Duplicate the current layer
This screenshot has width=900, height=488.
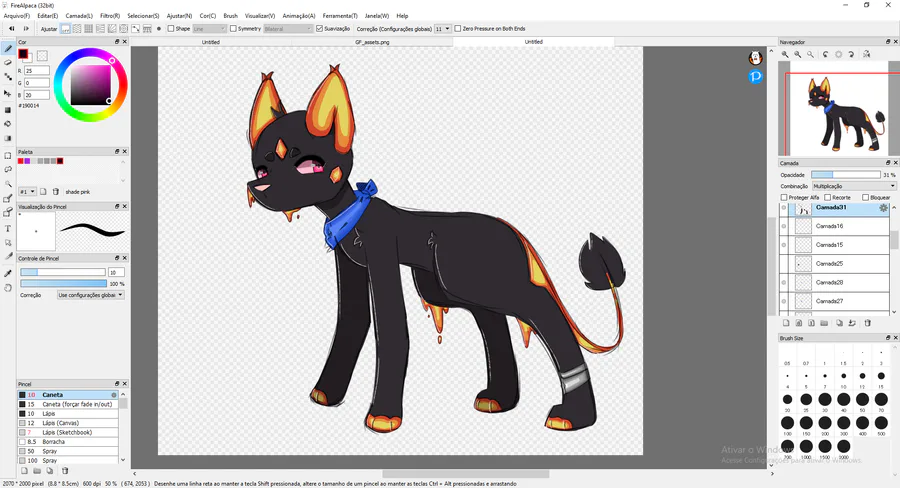839,323
